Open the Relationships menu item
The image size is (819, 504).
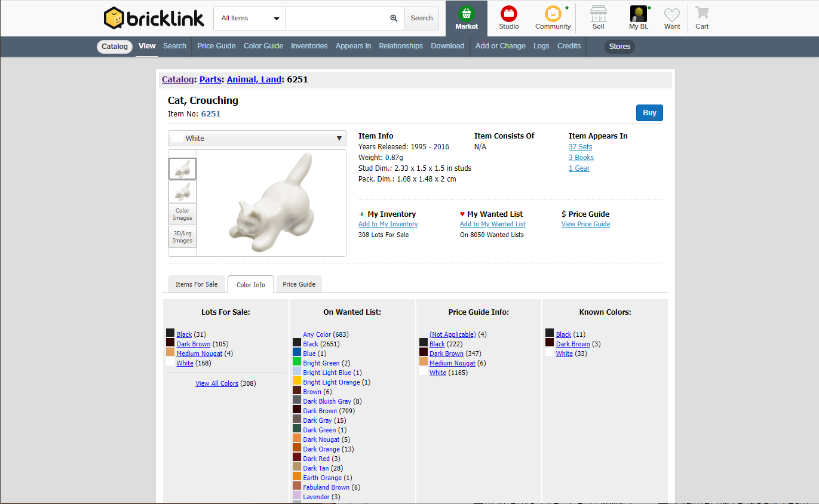[x=401, y=46]
